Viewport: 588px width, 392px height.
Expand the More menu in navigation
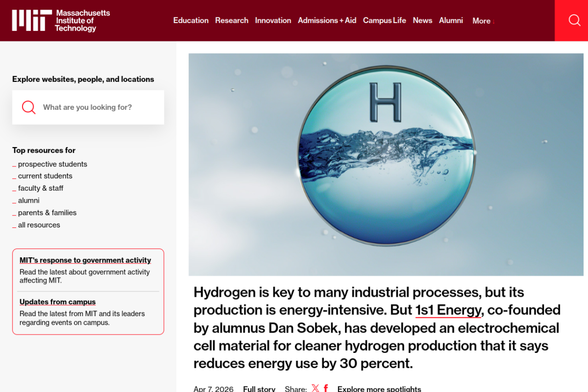click(x=483, y=21)
